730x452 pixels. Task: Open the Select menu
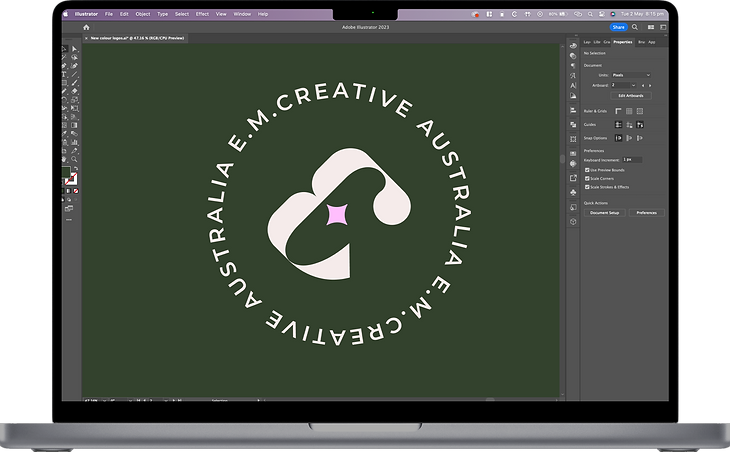(x=182, y=14)
